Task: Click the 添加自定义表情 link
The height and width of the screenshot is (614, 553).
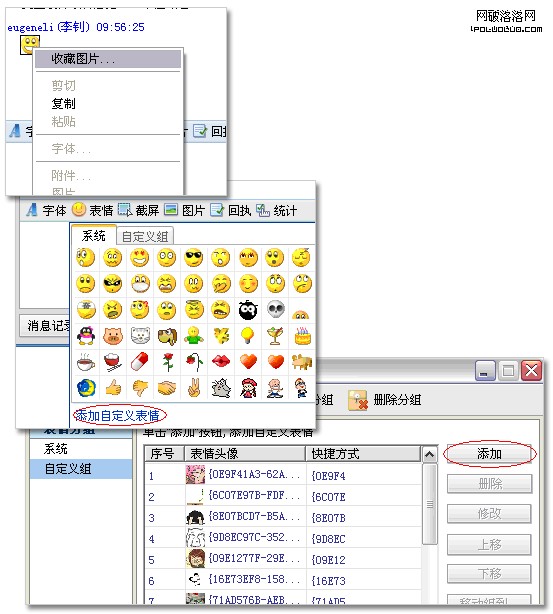Action: point(117,415)
